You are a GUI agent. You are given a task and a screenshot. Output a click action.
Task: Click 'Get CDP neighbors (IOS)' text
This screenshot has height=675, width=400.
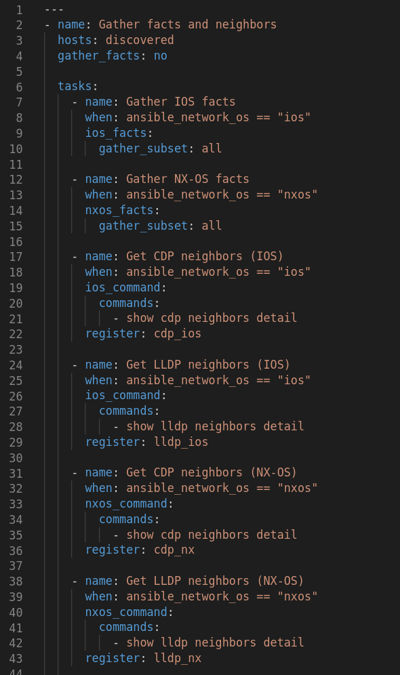(205, 256)
